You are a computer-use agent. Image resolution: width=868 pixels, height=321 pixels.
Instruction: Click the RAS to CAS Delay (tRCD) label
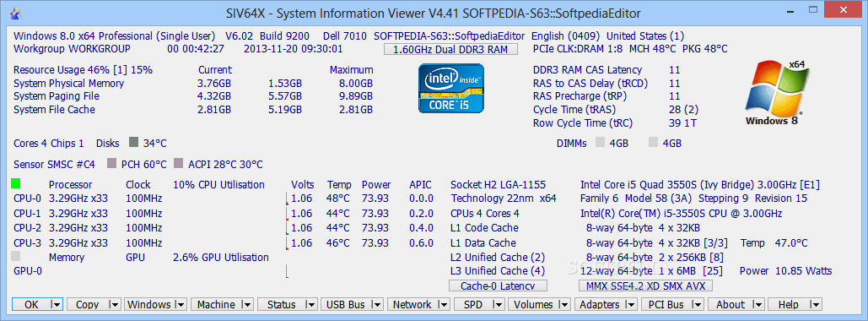click(x=590, y=84)
